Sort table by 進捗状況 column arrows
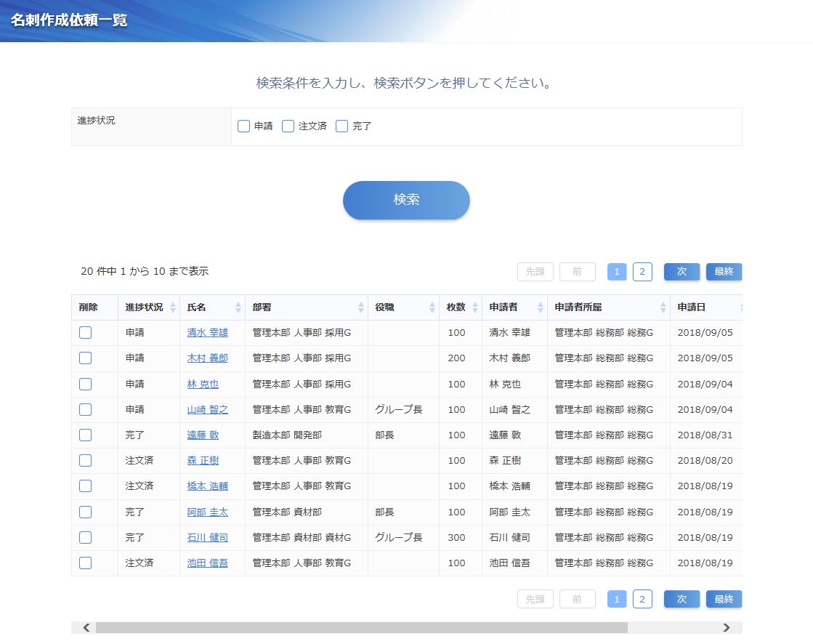 [173, 307]
